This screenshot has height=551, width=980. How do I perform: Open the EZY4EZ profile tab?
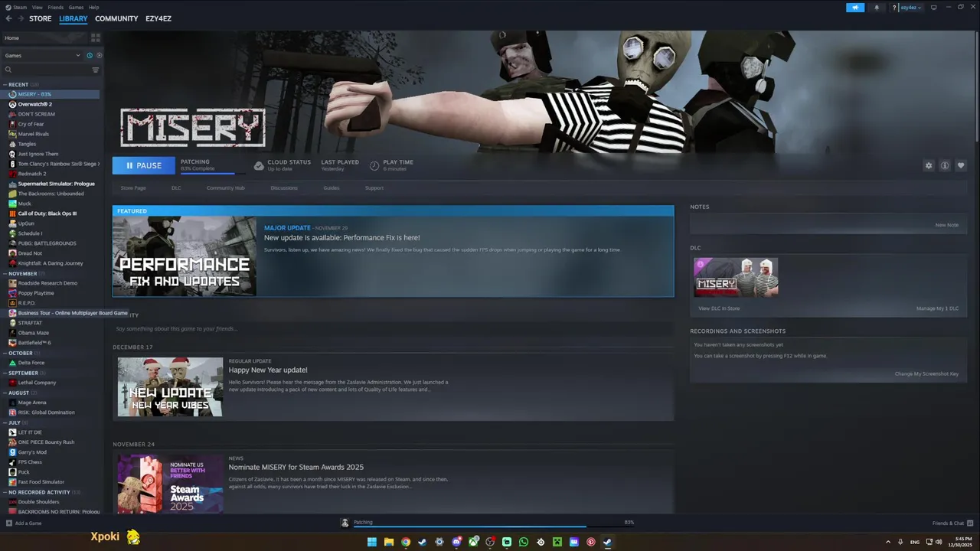click(158, 18)
